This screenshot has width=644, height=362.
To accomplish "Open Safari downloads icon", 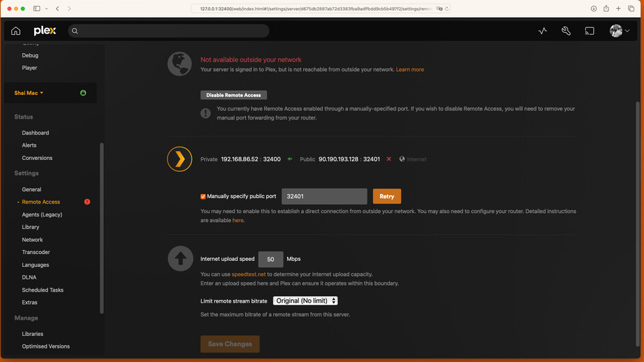I will [594, 9].
